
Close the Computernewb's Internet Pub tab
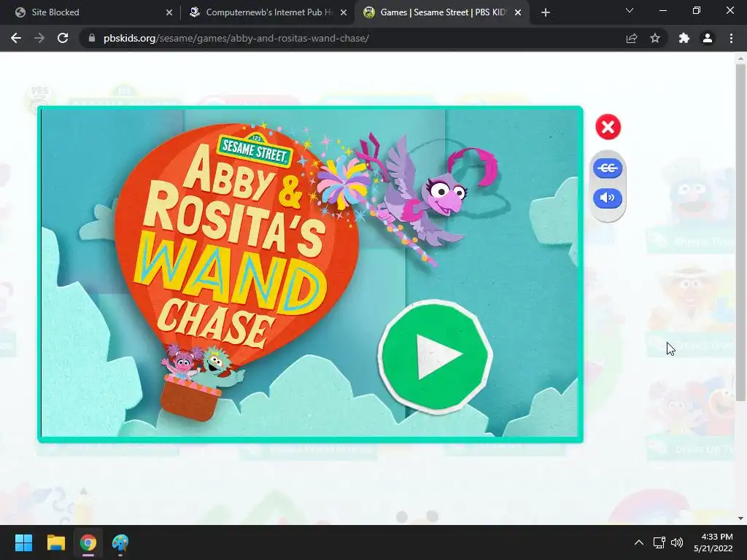point(344,12)
